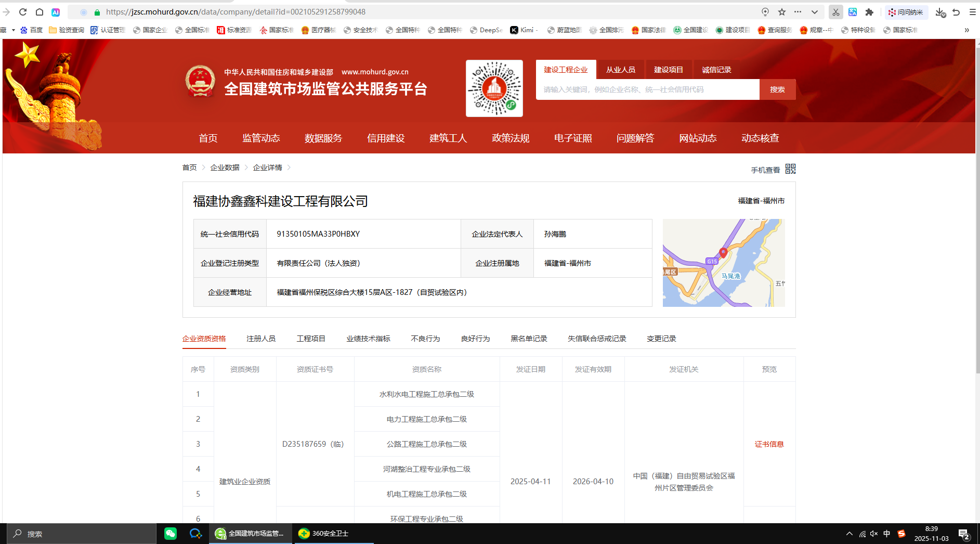Click the page vertical scrollbar

[x=977, y=208]
